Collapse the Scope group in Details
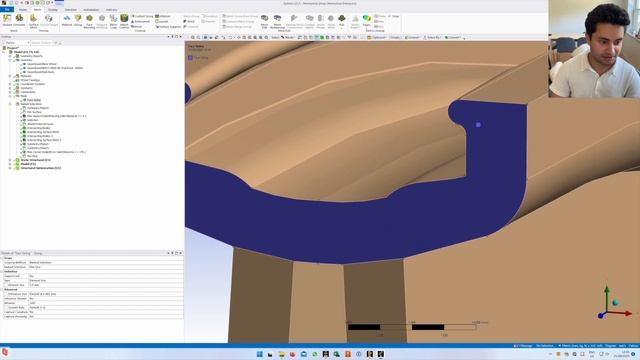Screen dimensions: 640x360 pos(2,258)
